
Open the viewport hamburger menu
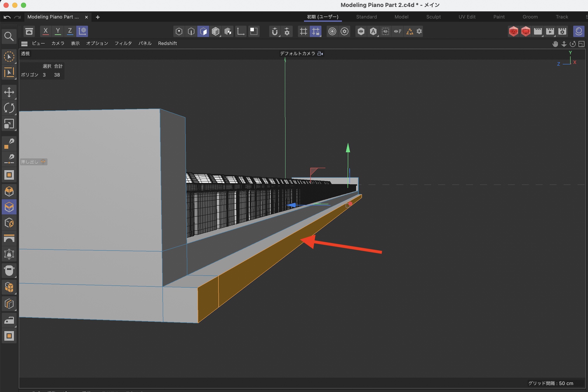(x=24, y=43)
